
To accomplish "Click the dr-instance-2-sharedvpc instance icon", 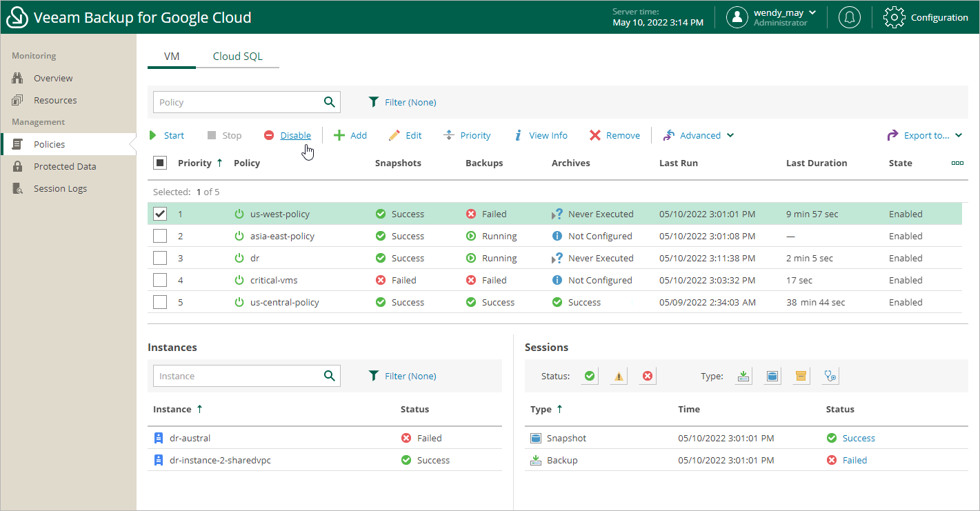I will (159, 460).
